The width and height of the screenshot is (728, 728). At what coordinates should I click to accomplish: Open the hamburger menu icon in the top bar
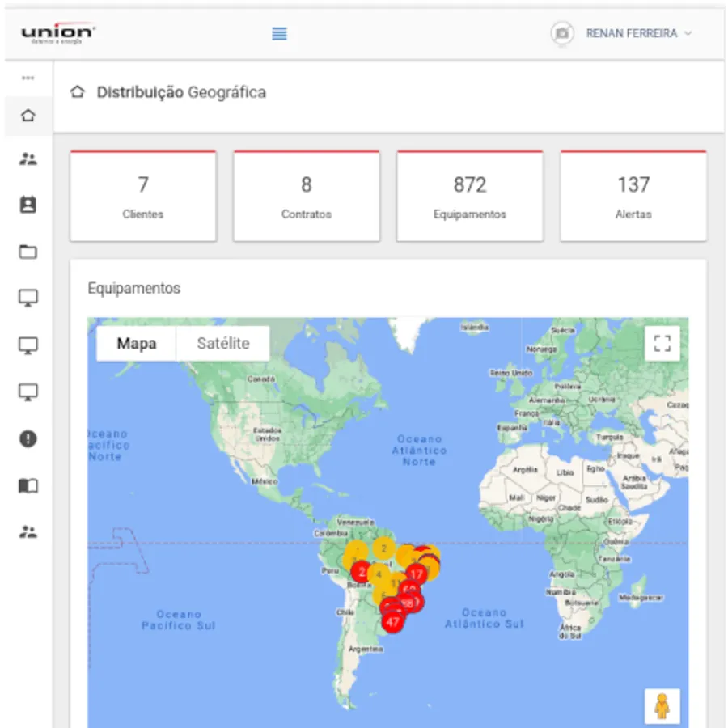(x=279, y=34)
